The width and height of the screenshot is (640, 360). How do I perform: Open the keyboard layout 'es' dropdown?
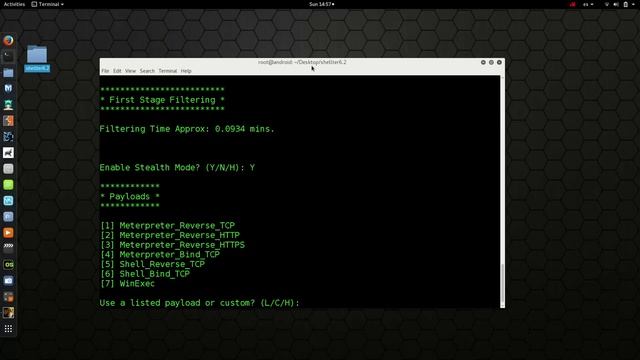pyautogui.click(x=588, y=4)
